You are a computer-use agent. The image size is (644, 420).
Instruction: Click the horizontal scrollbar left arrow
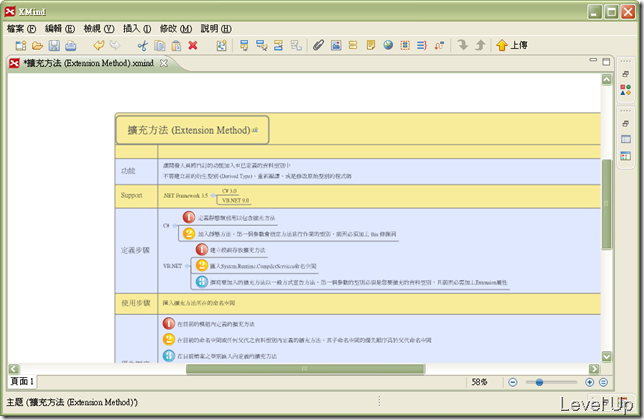[x=14, y=369]
